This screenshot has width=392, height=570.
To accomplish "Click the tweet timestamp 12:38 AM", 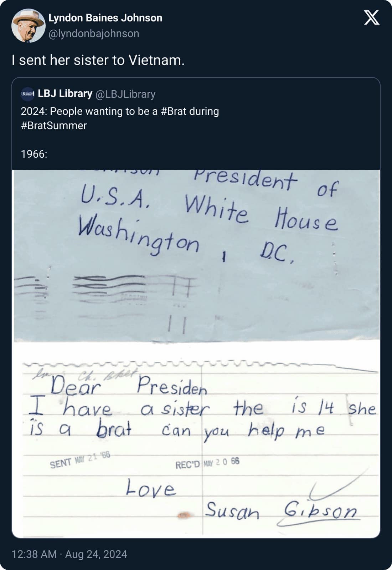I will coord(34,554).
